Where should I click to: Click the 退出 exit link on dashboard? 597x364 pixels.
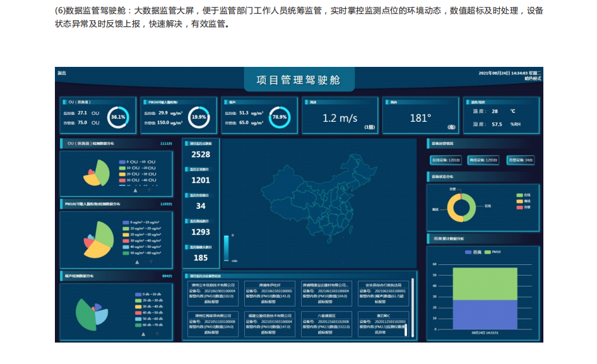(x=62, y=73)
